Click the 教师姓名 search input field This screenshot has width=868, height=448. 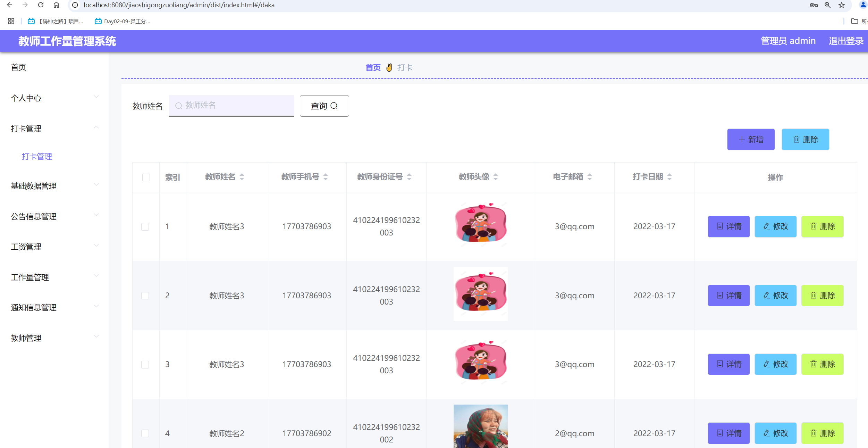point(231,106)
